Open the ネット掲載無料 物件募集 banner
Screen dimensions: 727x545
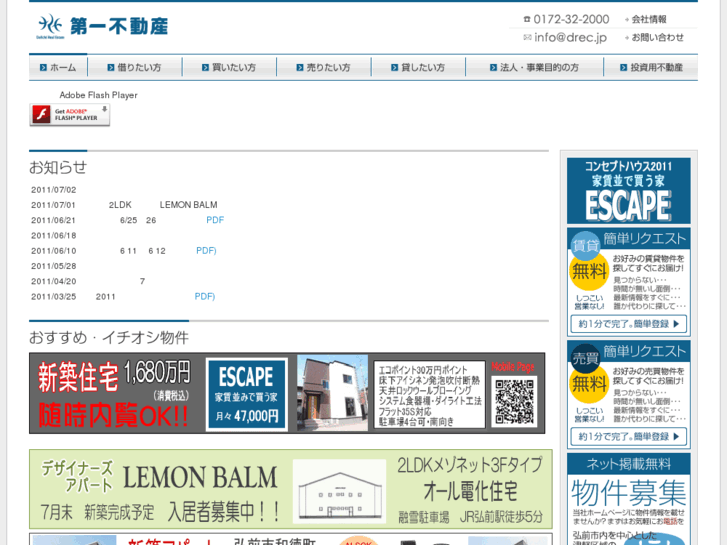click(629, 499)
